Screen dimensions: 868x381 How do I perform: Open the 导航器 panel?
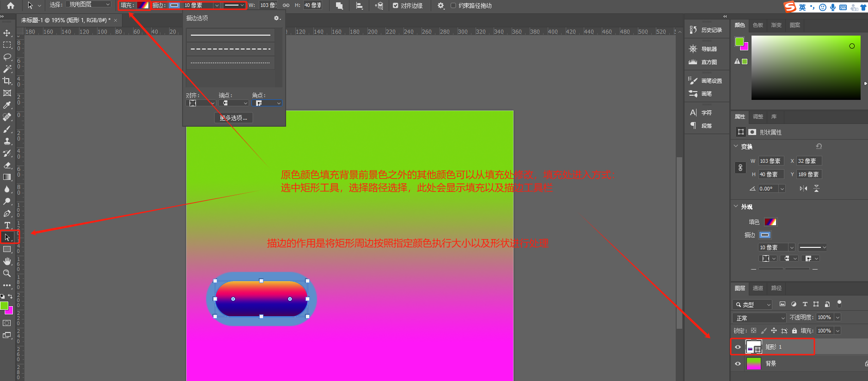click(703, 49)
